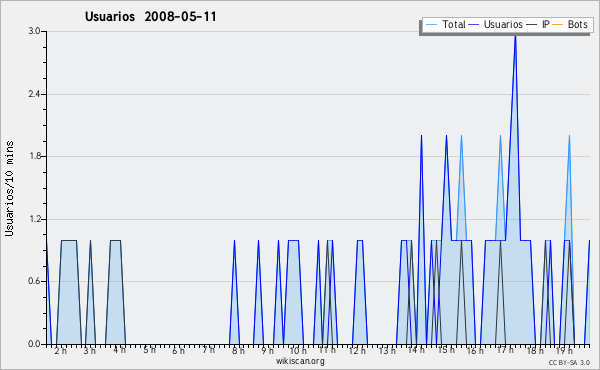This screenshot has width=600, height=370.
Task: Click the '5 h' x-axis label
Action: click(149, 350)
